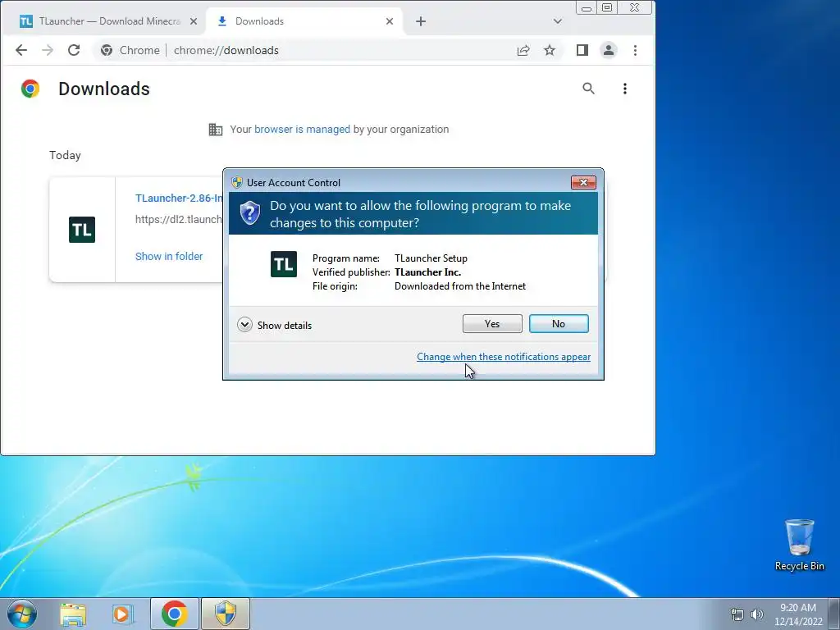
Task: Select the Recycle Bin desktop icon
Action: click(799, 546)
